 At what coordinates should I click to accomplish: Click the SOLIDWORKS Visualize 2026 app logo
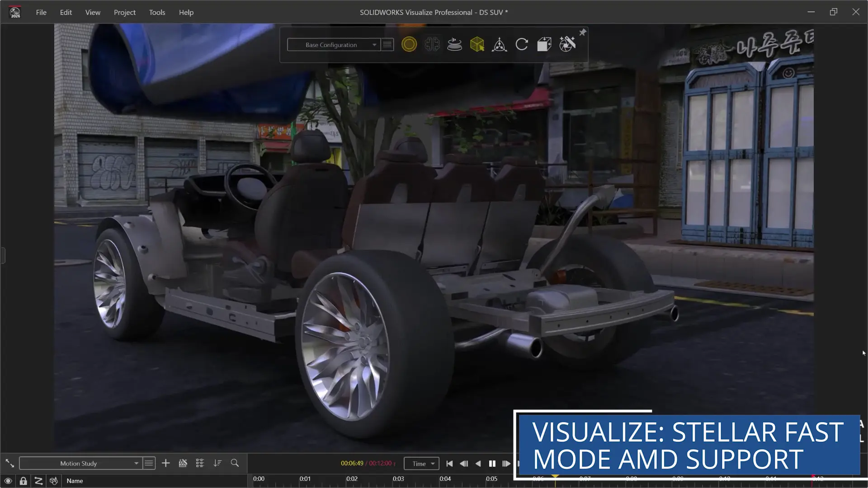(15, 12)
